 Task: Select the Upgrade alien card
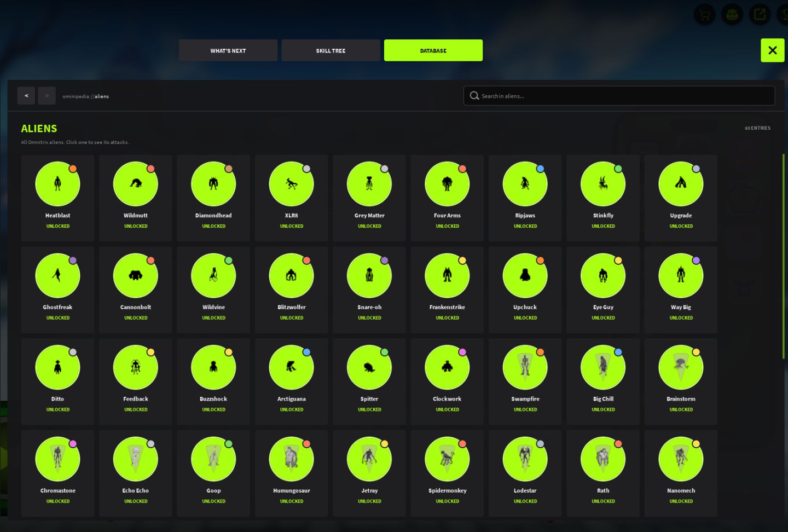point(681,198)
